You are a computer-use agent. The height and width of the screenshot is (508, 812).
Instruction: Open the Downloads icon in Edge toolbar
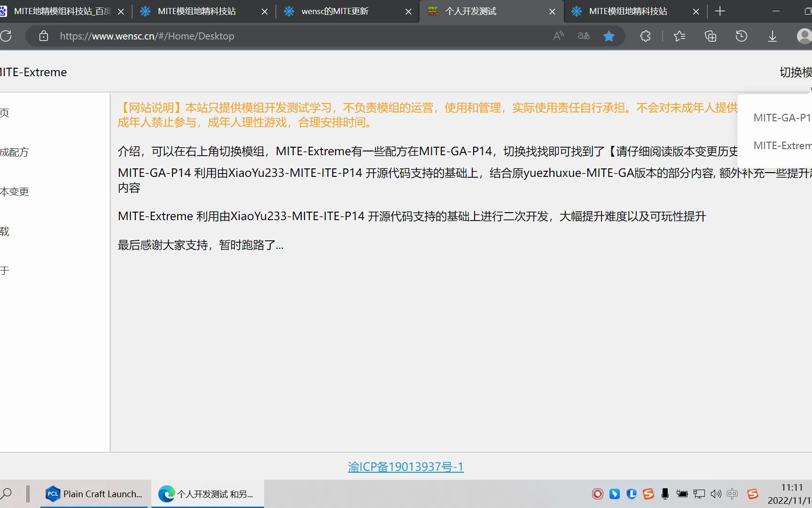[x=773, y=36]
